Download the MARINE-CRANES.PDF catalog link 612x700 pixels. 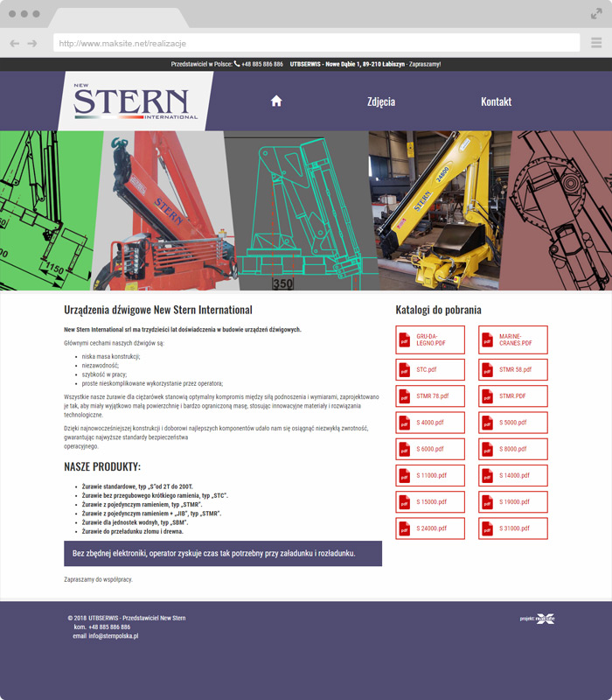click(x=516, y=339)
